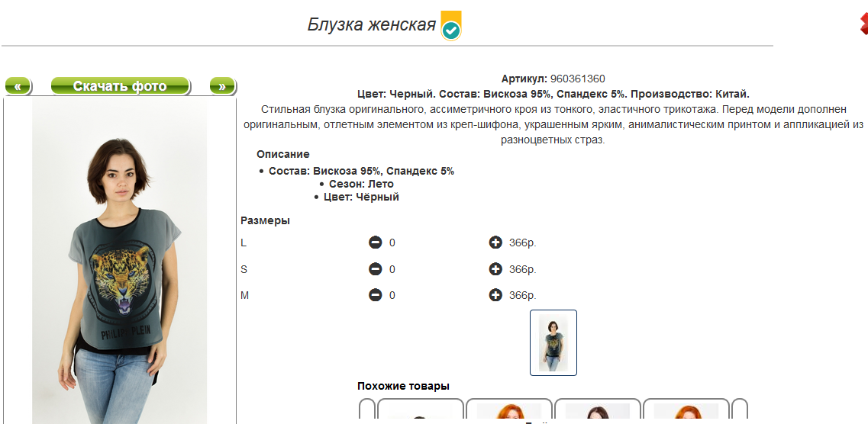Add one size M with plus icon

click(x=495, y=295)
